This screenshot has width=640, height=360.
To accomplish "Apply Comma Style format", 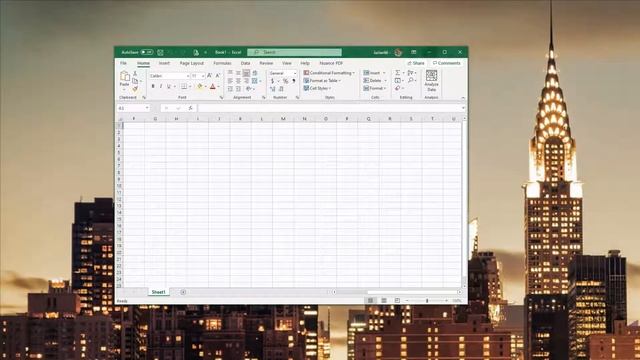I will (293, 81).
